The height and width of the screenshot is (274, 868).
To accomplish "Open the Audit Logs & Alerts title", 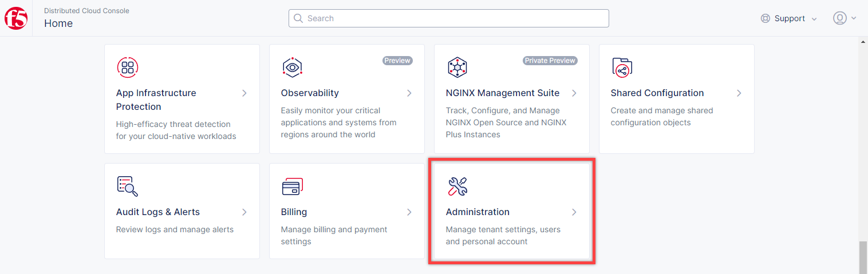I will point(158,212).
